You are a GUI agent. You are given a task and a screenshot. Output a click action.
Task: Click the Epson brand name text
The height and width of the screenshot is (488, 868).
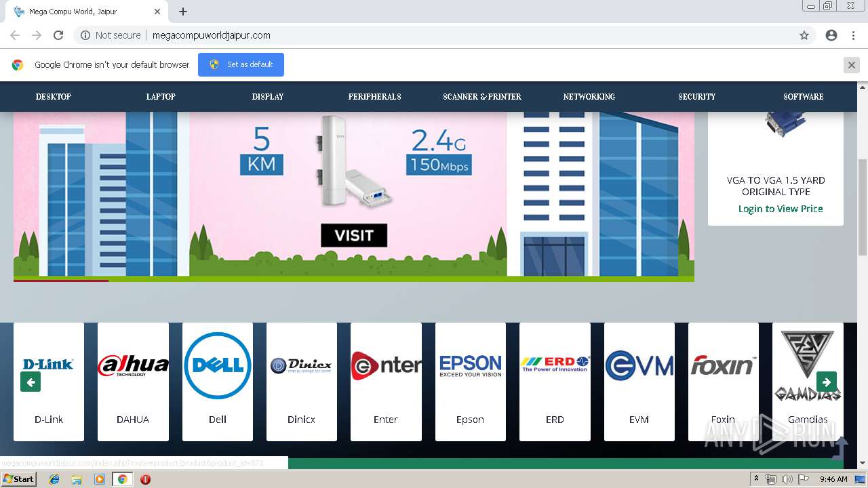[470, 420]
